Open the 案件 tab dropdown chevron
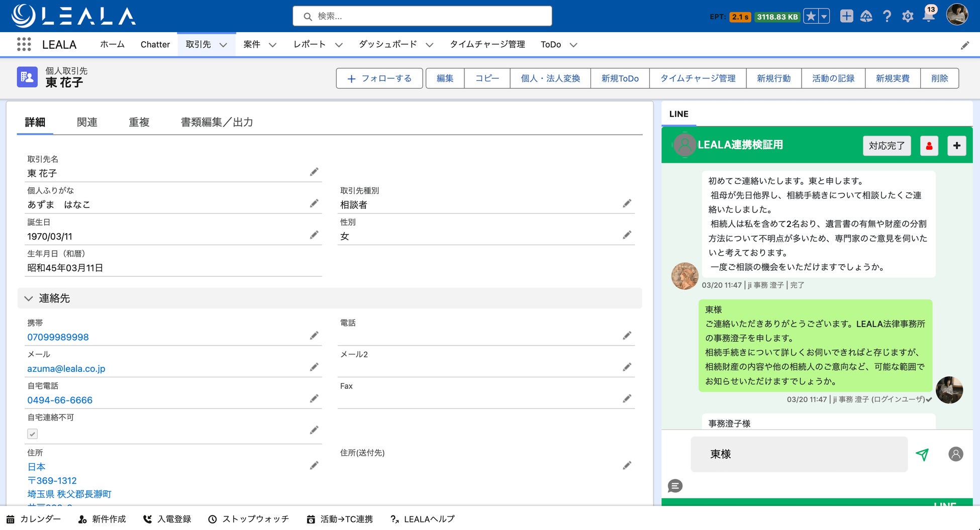Screen dimensions: 980x530 pyautogui.click(x=273, y=45)
